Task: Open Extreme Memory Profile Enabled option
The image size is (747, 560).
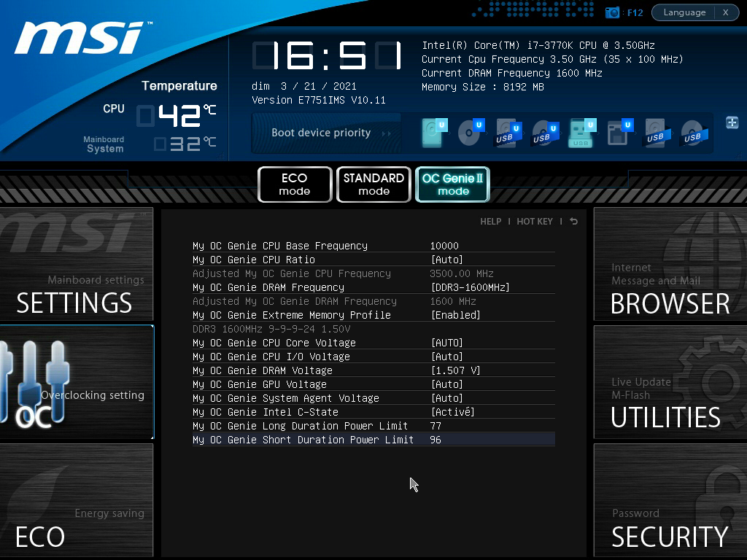Action: (455, 315)
